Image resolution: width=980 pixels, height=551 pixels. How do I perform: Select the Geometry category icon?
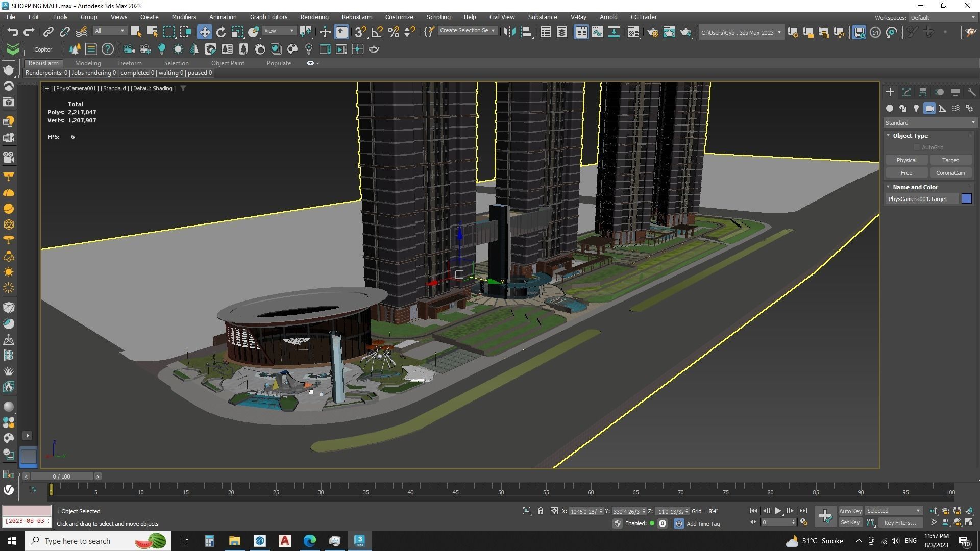click(x=890, y=108)
